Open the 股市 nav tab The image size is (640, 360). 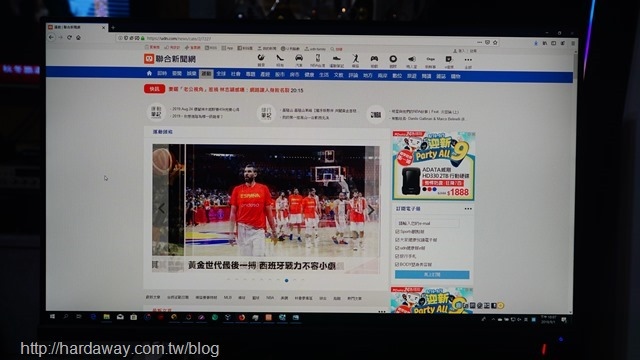(280, 74)
